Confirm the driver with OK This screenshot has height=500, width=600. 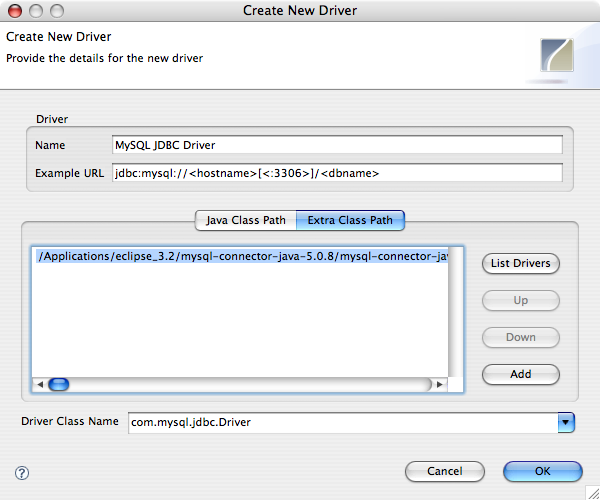pos(542,471)
